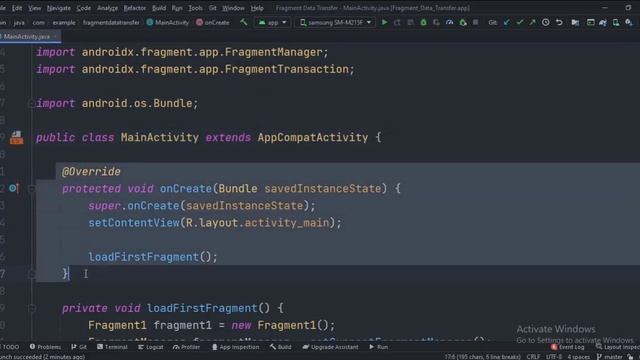
Task: Click the fragmentdatatransfer breadcrumb
Action: pyautogui.click(x=111, y=22)
